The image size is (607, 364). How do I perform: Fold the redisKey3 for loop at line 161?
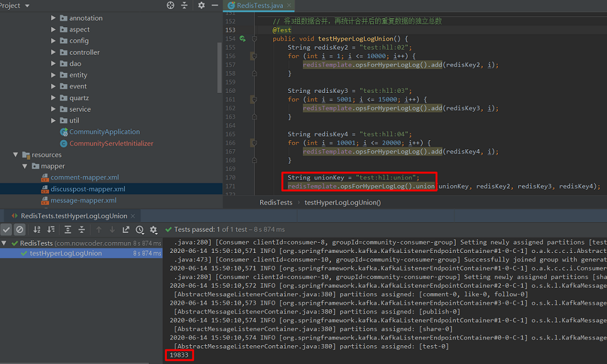pos(254,99)
